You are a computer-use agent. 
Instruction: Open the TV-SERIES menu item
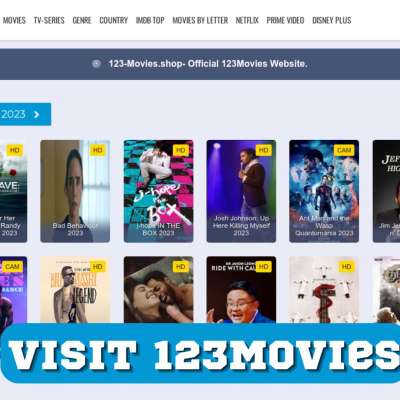coord(49,20)
